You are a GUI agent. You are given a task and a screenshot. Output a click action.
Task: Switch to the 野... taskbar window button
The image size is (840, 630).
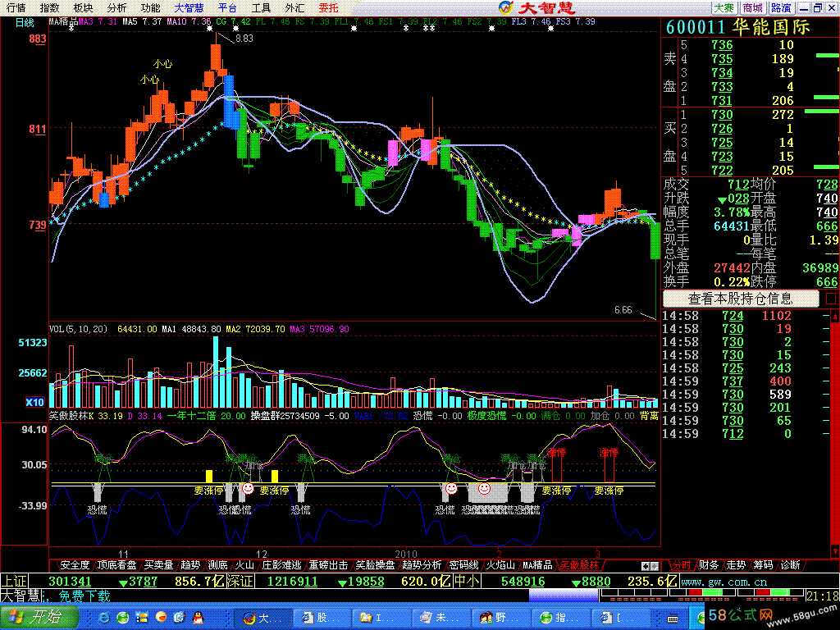pos(501,618)
